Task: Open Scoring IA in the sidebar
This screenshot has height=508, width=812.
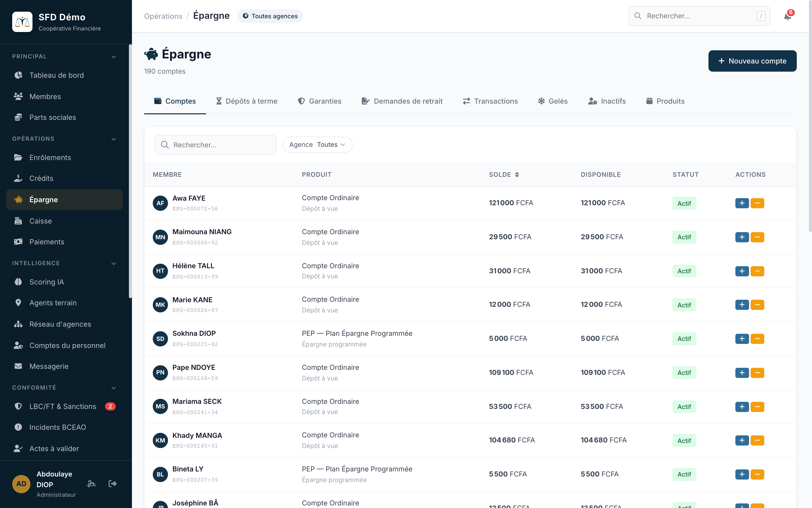Action: 64,282
